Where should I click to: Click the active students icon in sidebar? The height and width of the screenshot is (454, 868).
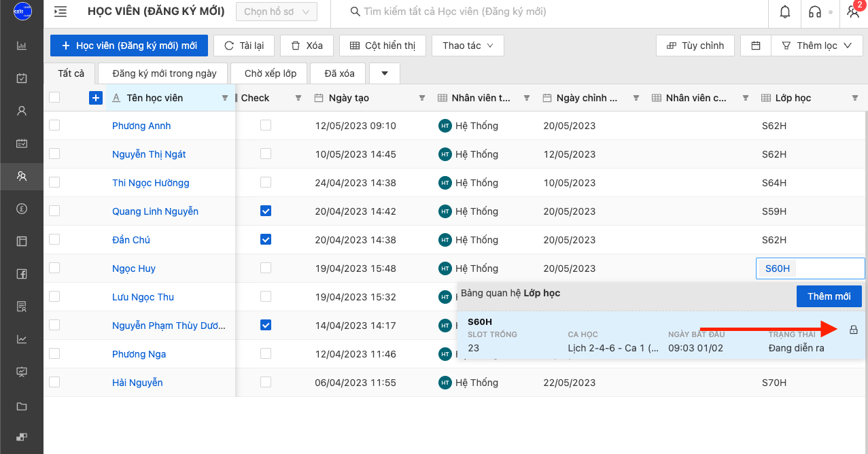pyautogui.click(x=22, y=176)
